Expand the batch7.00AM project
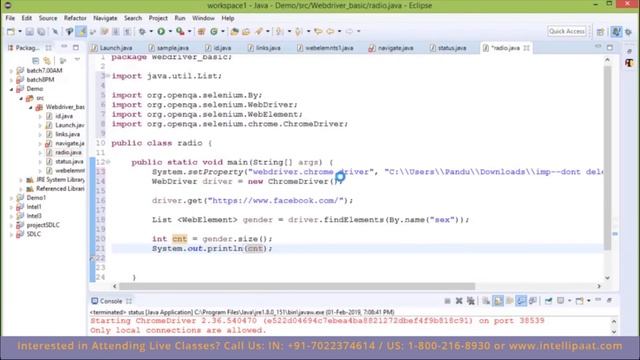Image resolution: width=640 pixels, height=360 pixels. click(x=11, y=71)
